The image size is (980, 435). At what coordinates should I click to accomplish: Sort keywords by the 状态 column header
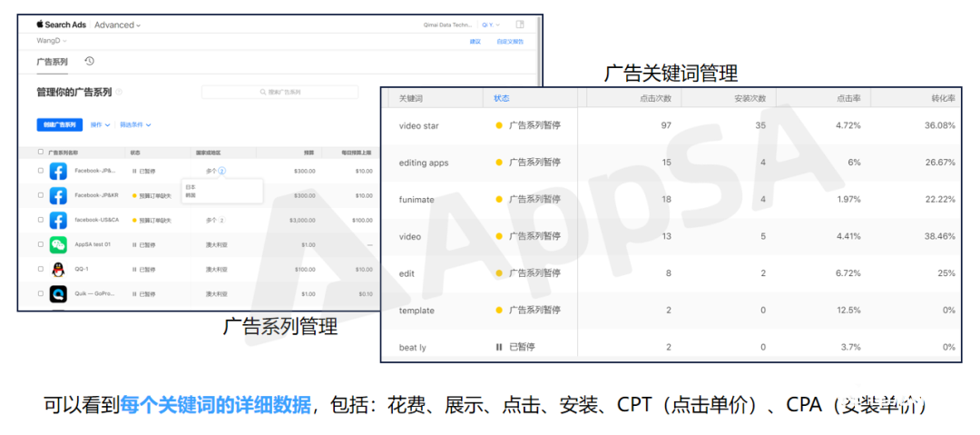click(x=502, y=98)
